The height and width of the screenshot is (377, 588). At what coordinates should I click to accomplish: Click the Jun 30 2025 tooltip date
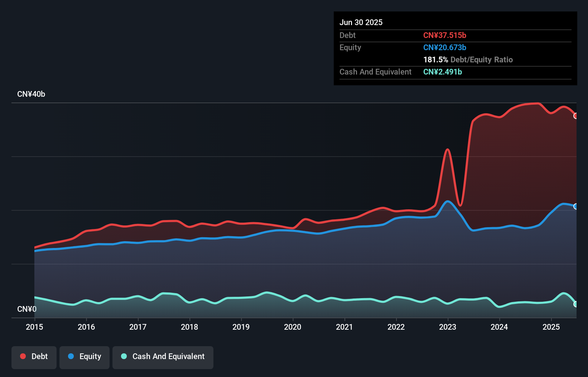pyautogui.click(x=361, y=22)
